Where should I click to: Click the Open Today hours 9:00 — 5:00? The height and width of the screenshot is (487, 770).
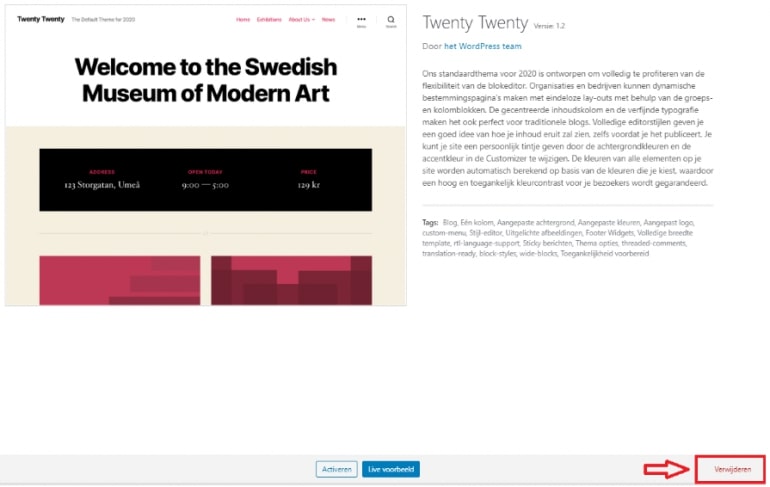205,185
